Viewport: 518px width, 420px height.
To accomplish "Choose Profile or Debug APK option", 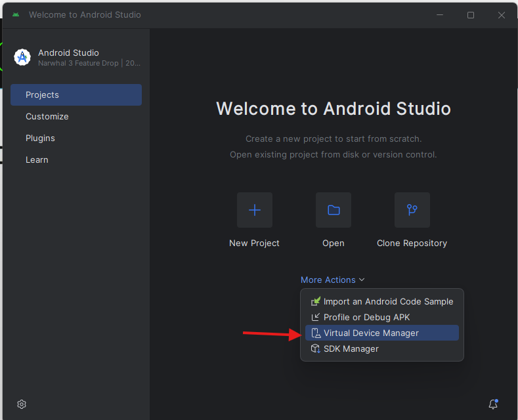I will point(366,318).
